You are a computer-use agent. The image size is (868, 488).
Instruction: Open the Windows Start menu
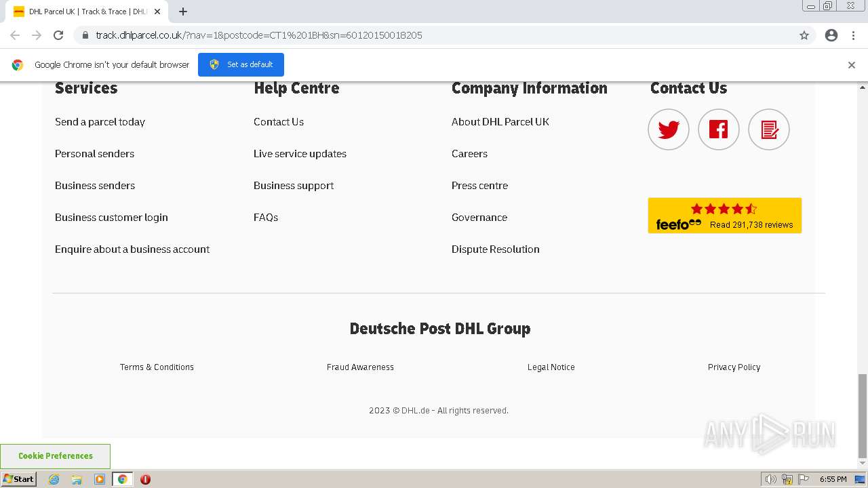coord(18,479)
